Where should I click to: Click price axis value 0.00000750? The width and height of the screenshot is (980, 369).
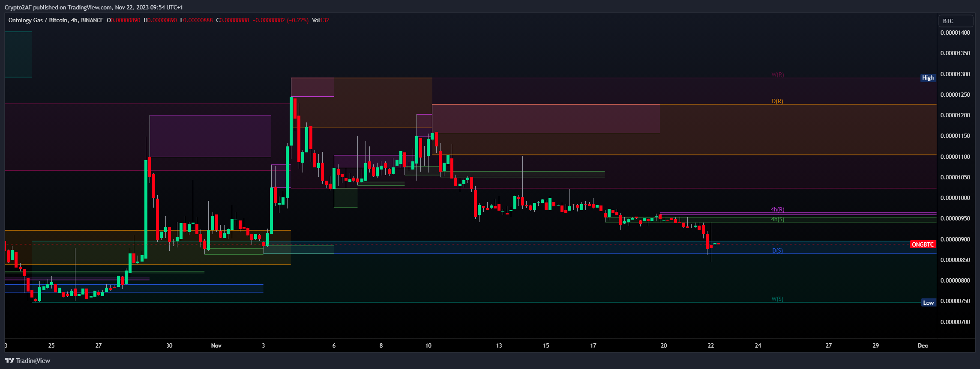954,301
